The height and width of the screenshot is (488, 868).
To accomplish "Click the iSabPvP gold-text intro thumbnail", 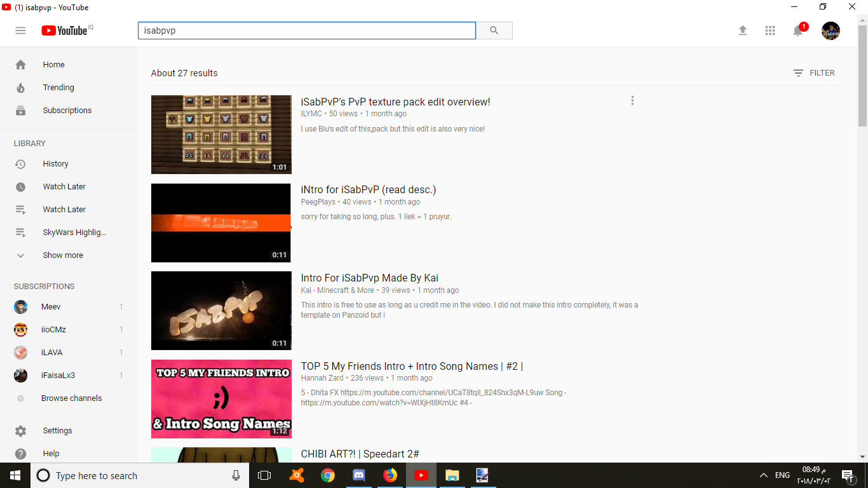I will [x=221, y=311].
